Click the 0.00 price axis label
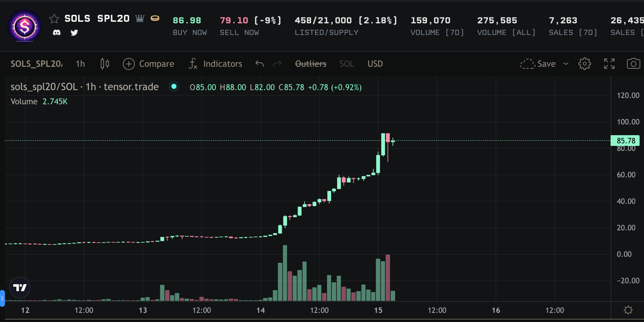This screenshot has width=644, height=322. [624, 254]
